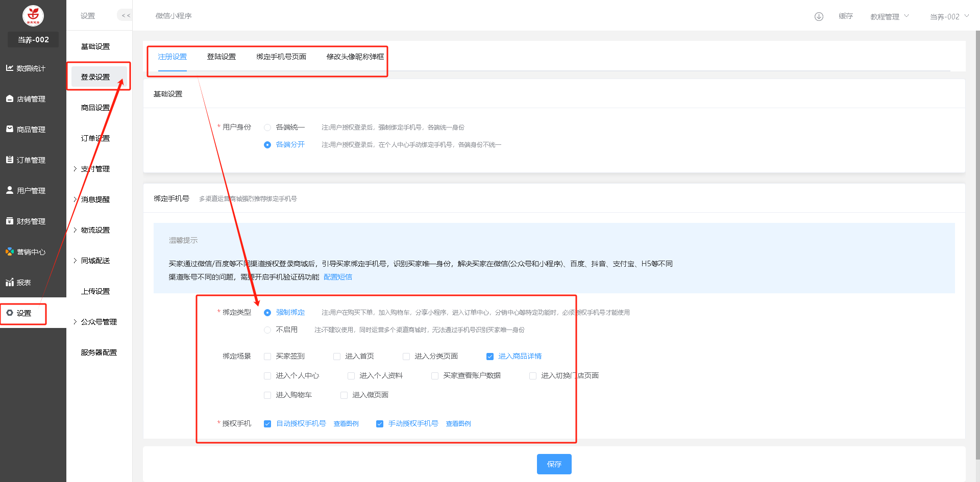Select the 不启用 binding type radio

(x=267, y=330)
